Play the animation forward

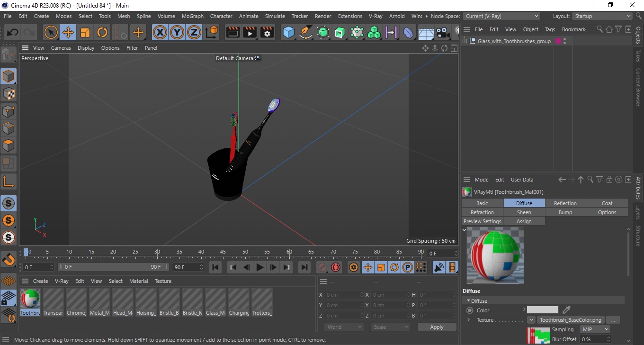click(259, 267)
